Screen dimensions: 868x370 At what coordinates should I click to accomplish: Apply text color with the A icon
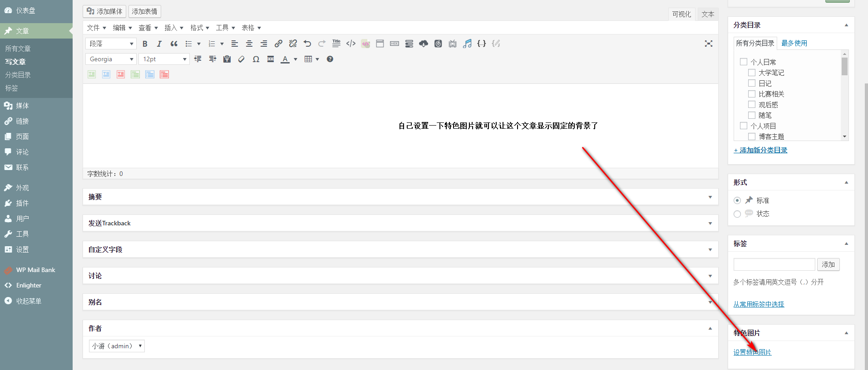tap(285, 59)
